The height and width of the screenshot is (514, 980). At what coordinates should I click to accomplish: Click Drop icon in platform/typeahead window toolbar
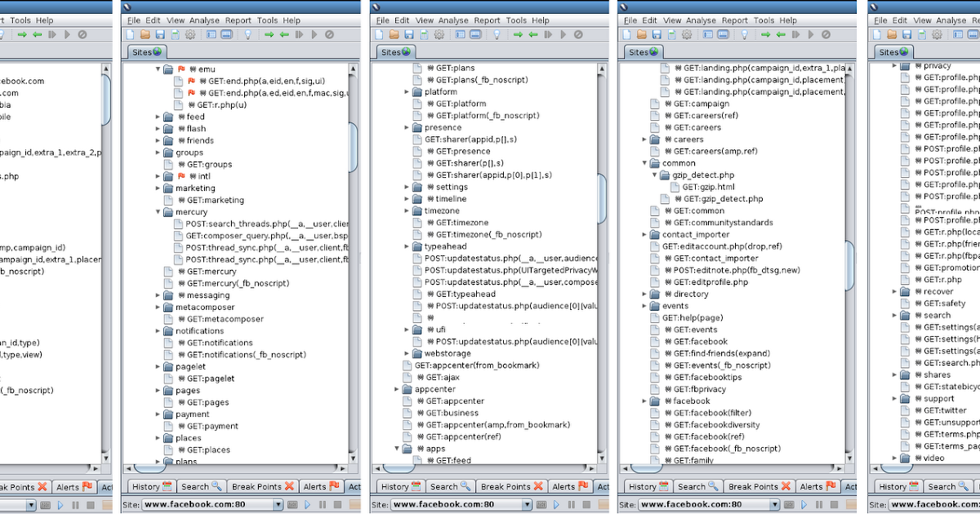577,34
